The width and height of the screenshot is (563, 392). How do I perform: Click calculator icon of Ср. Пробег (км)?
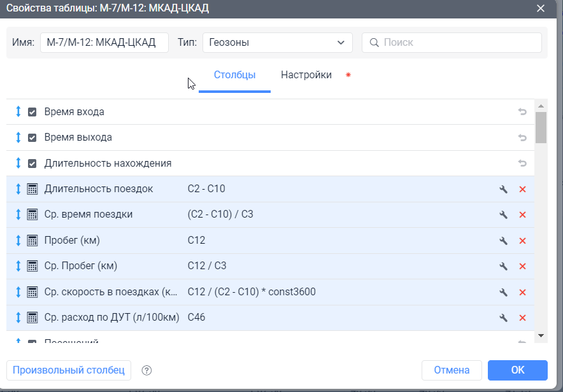(32, 267)
